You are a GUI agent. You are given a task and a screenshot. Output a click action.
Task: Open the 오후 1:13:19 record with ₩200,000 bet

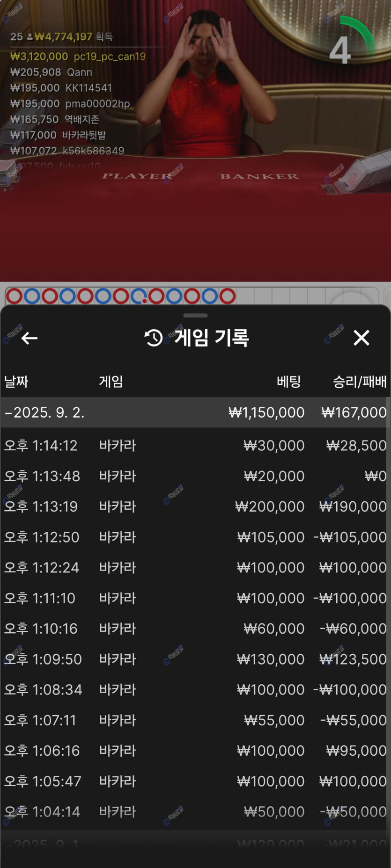(x=195, y=506)
